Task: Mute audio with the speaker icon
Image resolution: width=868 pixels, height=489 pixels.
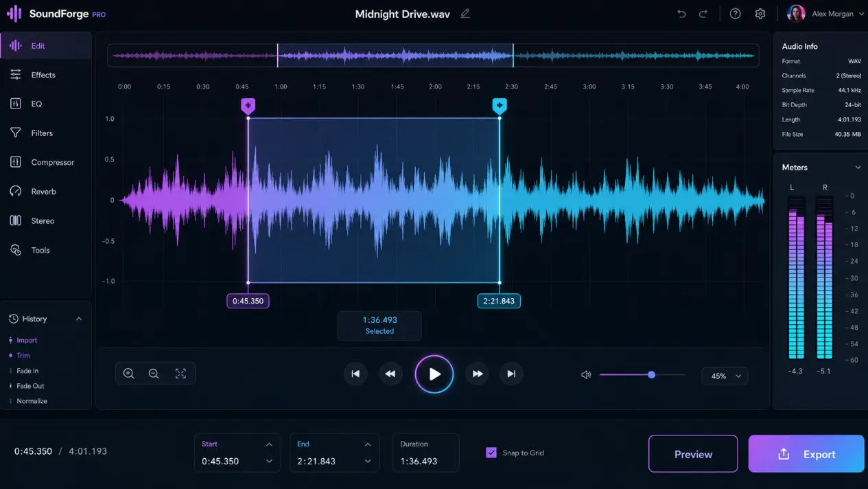Action: [x=586, y=375]
